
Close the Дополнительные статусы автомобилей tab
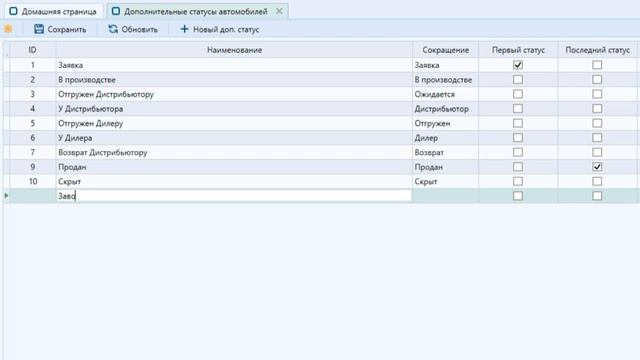click(279, 11)
